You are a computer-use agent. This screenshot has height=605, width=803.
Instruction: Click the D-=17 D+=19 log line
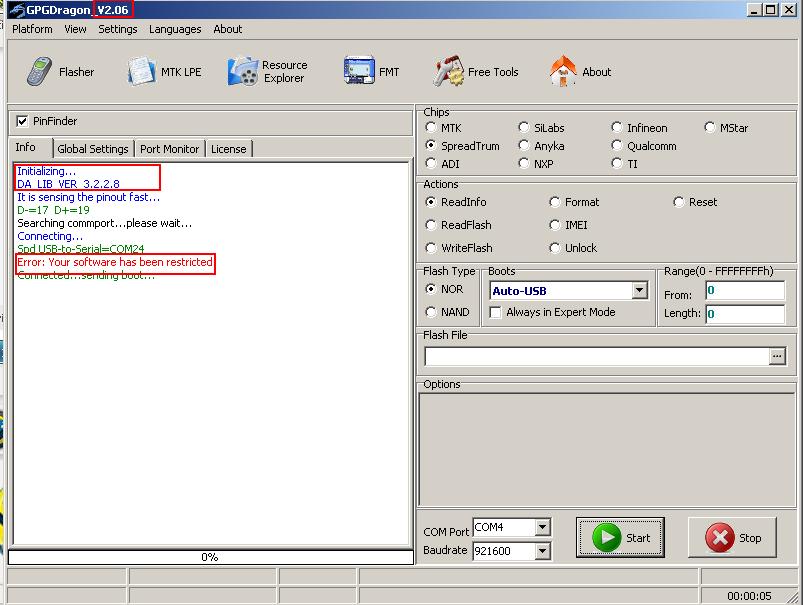53,210
